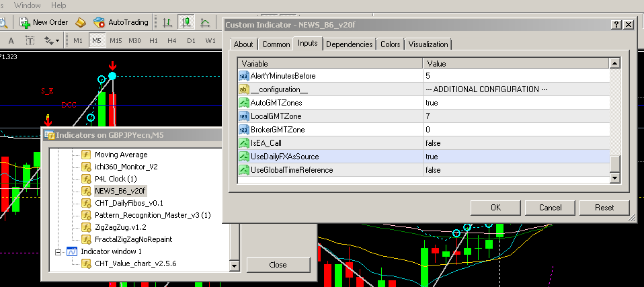Toggle the AutoTrading button
This screenshot has height=287, width=644.
121,22
